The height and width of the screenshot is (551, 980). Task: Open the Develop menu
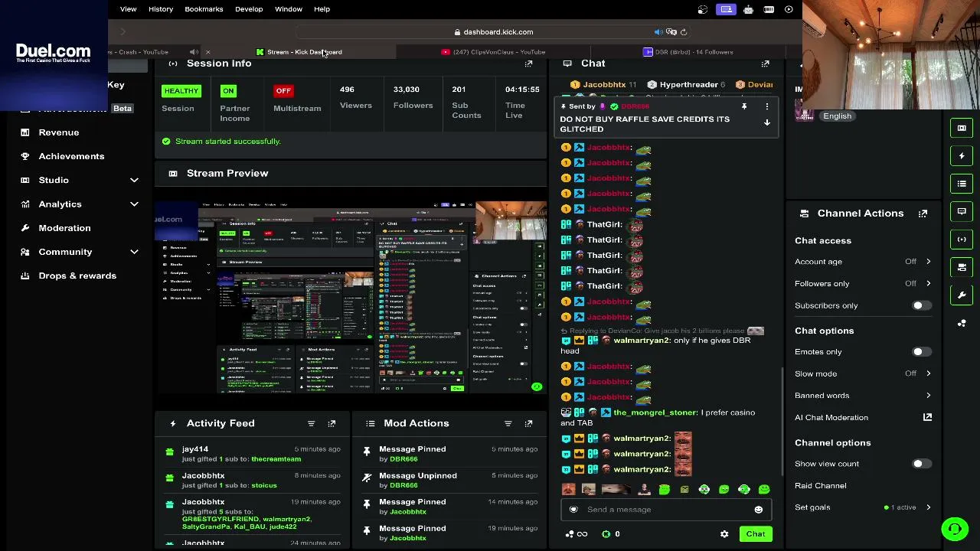tap(249, 9)
